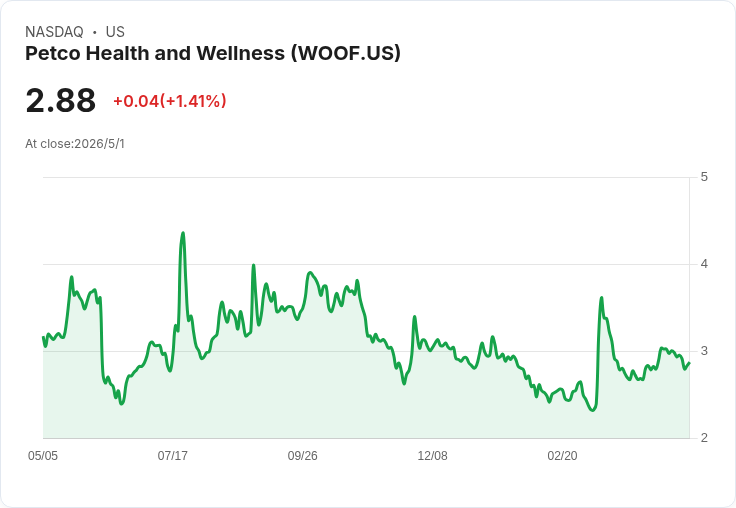Click the 5 price level on the y-axis
The width and height of the screenshot is (736, 508).
click(x=704, y=177)
